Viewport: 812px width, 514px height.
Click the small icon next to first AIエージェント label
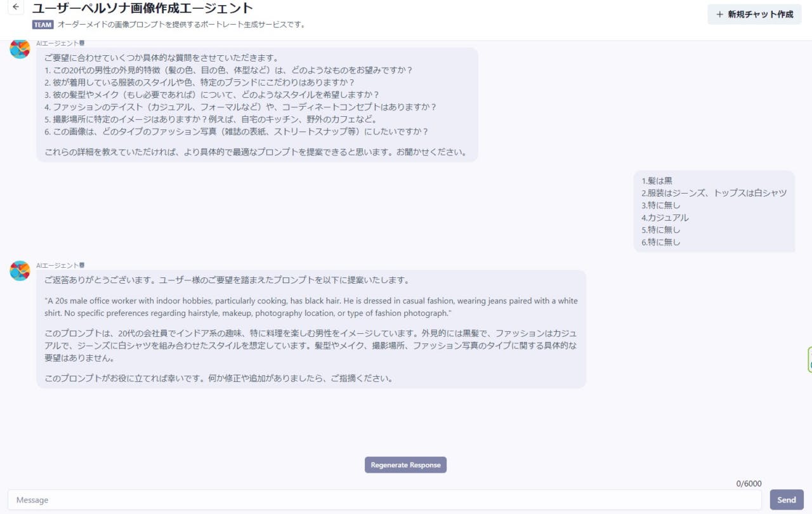point(82,43)
